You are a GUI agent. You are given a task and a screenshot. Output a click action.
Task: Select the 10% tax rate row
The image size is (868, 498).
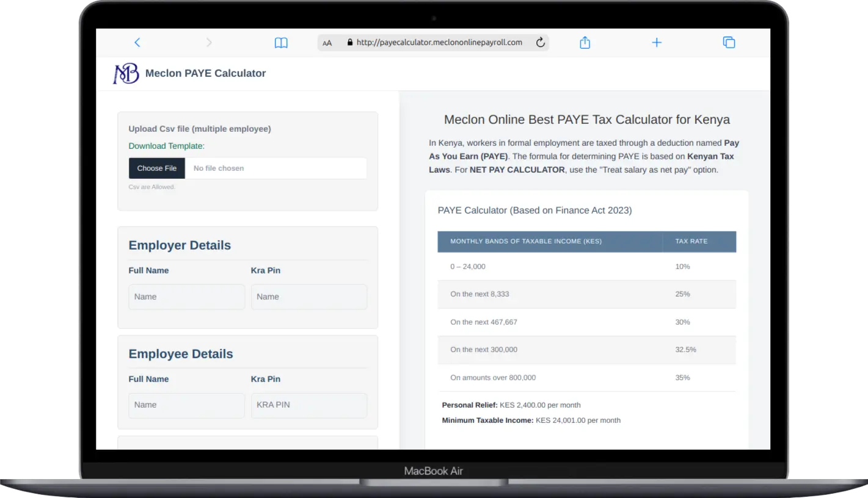[586, 266]
